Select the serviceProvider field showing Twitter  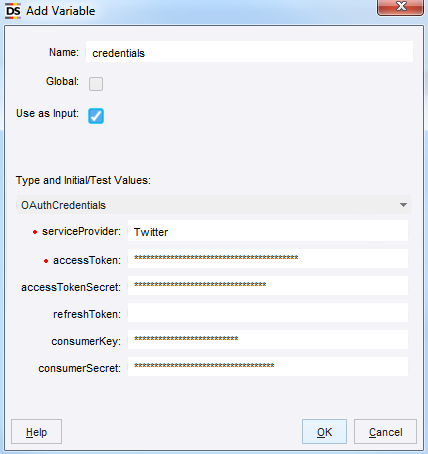[268, 231]
